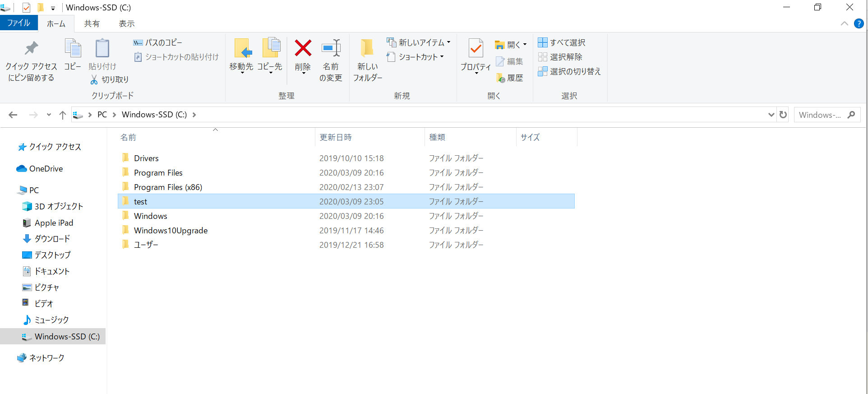
Task: Open recent locations dropdown arrow
Action: [x=49, y=115]
